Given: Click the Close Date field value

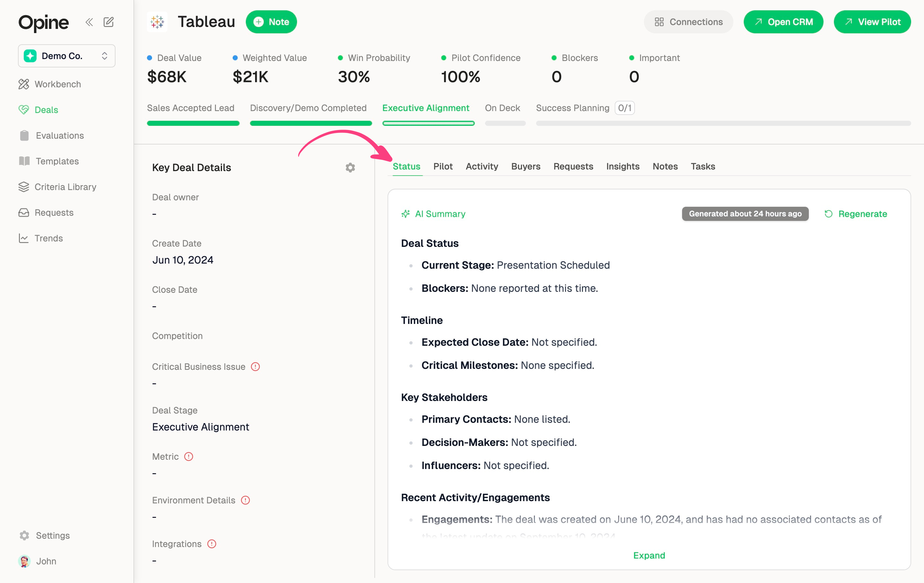Looking at the screenshot, I should (154, 307).
